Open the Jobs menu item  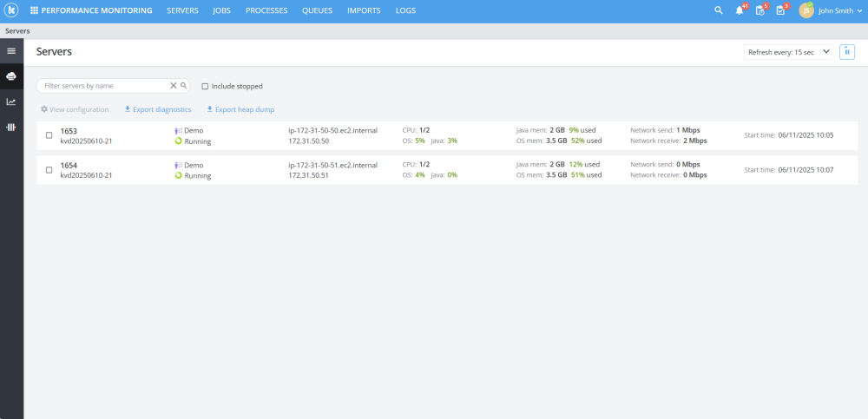click(x=222, y=10)
